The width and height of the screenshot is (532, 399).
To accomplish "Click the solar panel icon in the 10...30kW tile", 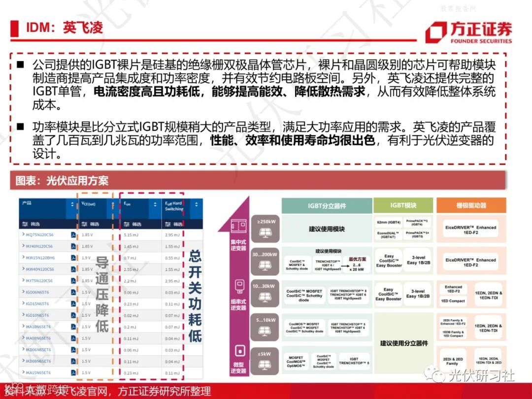I will click(265, 297).
